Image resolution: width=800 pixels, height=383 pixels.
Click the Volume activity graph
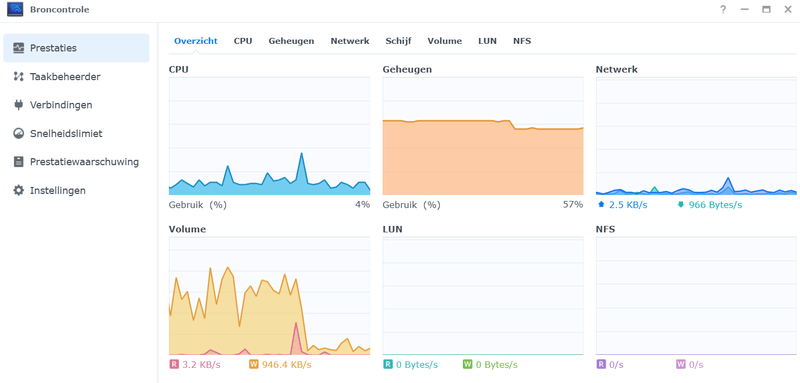269,296
